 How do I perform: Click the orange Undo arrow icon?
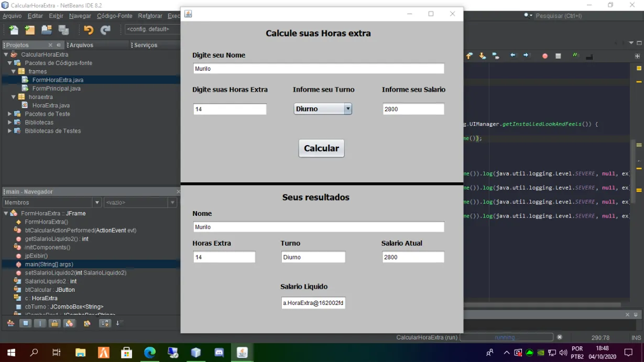89,30
